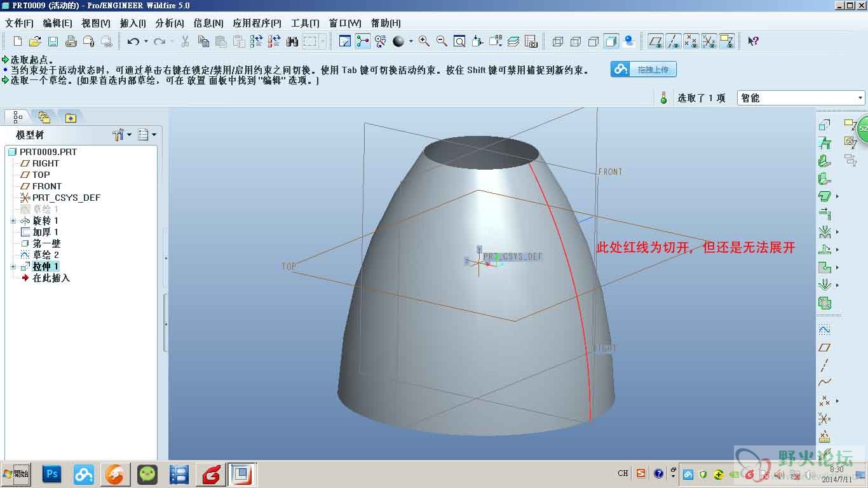The image size is (868, 488).
Task: Expand the 旋转 1 feature node
Action: 13,220
